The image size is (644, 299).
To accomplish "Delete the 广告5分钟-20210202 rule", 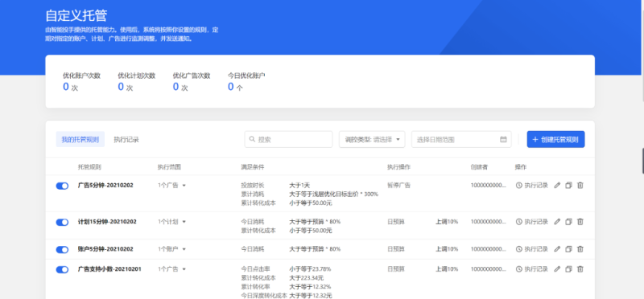I will (x=580, y=186).
